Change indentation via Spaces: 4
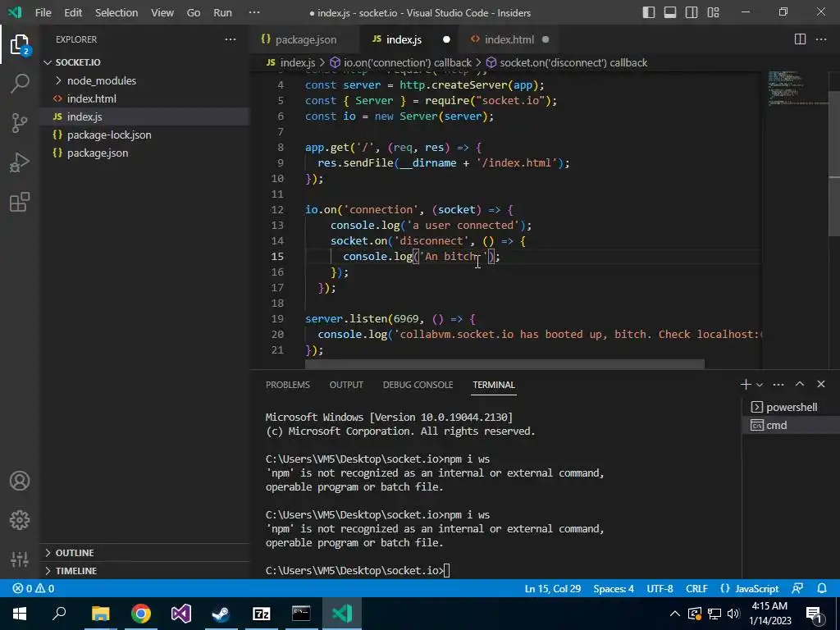The height and width of the screenshot is (630, 840). pos(614,588)
